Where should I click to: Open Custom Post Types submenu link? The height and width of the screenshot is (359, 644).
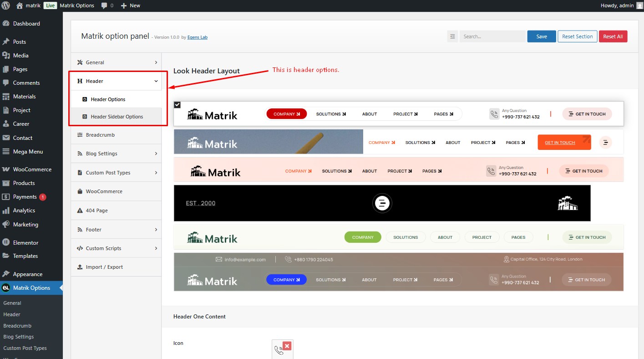25,348
